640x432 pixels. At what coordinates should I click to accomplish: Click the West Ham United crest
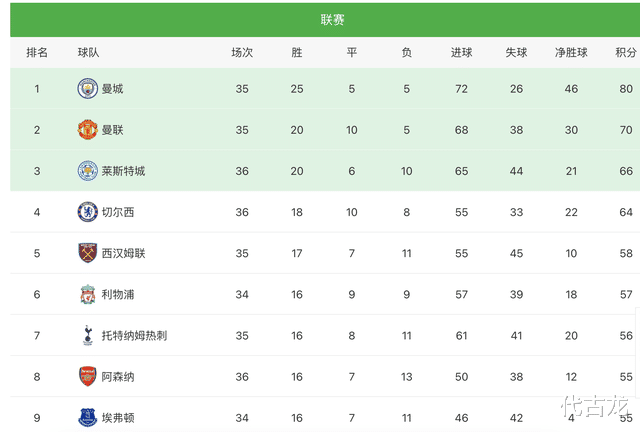(x=88, y=253)
